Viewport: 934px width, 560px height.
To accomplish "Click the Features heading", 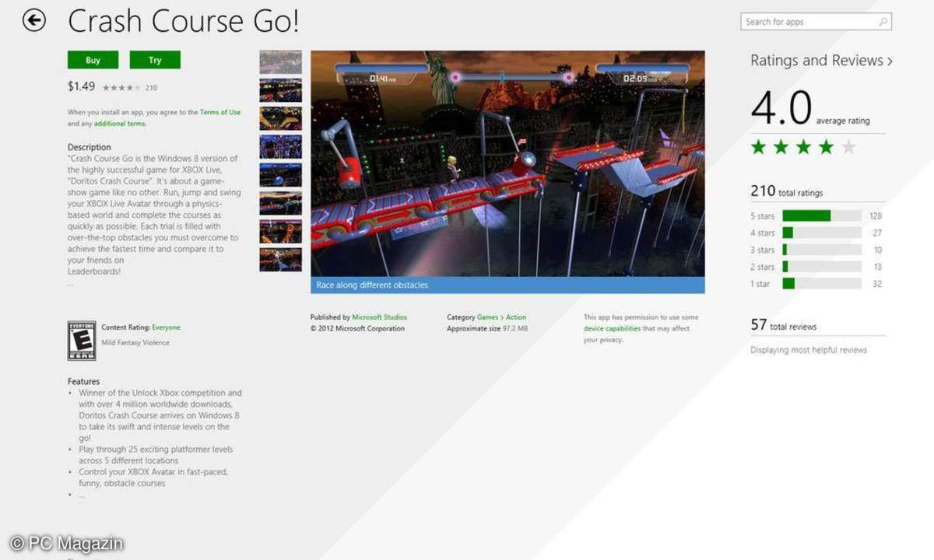I will [84, 382].
